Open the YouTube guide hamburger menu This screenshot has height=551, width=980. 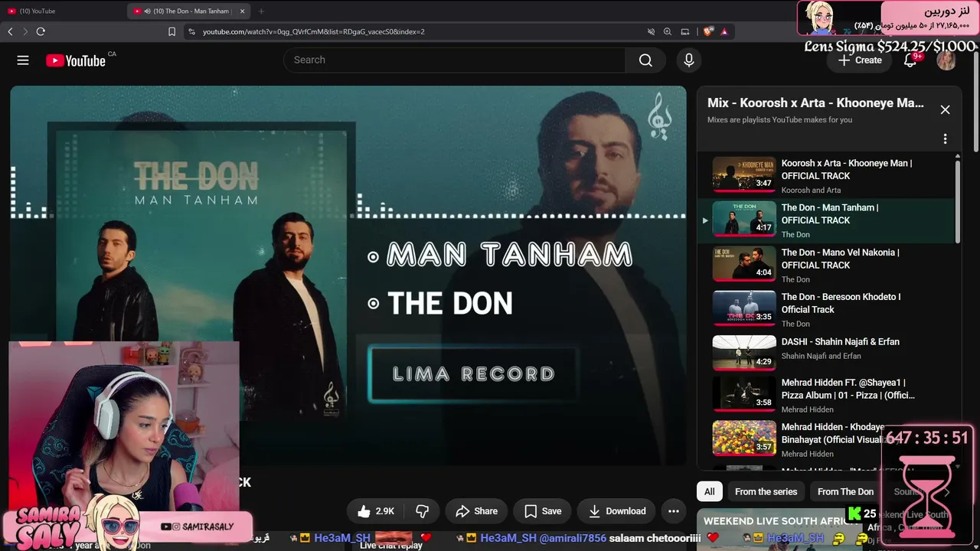click(23, 60)
